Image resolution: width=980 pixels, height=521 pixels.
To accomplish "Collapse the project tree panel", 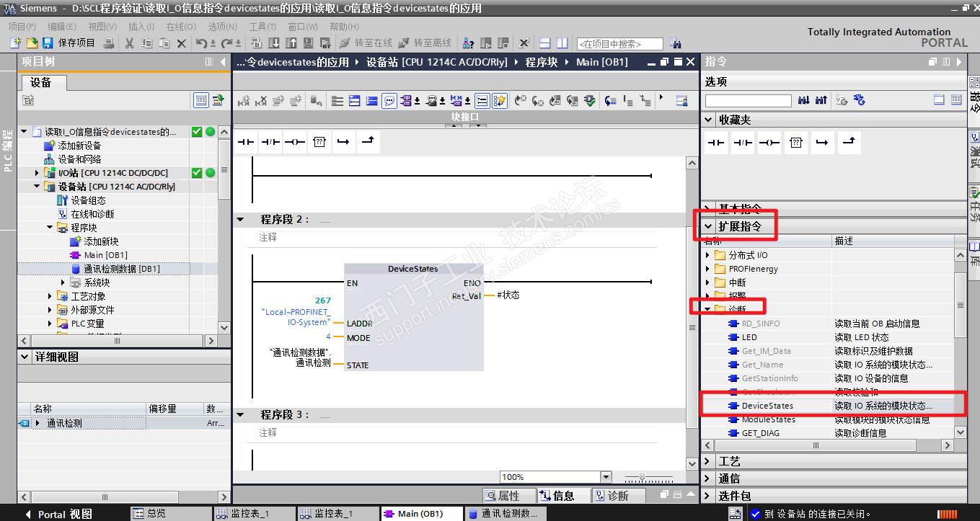I will click(x=224, y=62).
